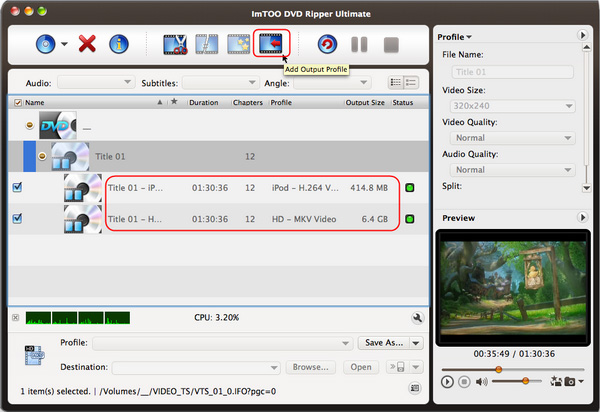The width and height of the screenshot is (600, 412).
Task: Click HD - MKV Video profile cell
Action: (304, 219)
